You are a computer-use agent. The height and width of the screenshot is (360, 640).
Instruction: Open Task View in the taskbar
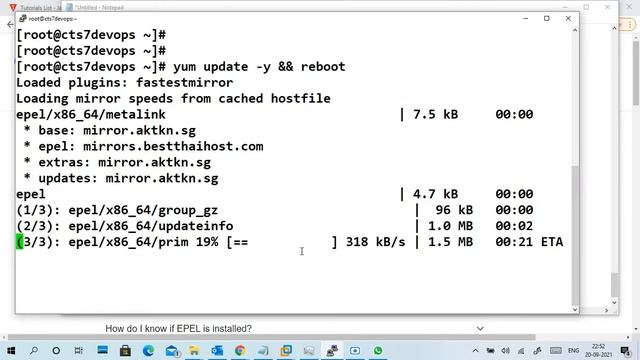click(x=79, y=350)
